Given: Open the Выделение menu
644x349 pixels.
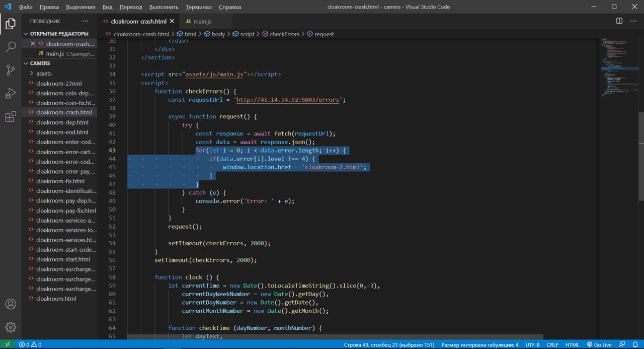Looking at the screenshot, I should point(80,7).
